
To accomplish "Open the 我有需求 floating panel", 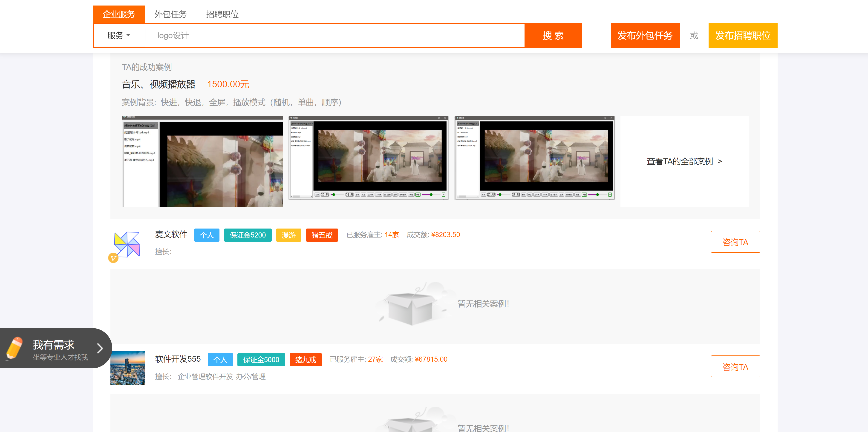I will click(56, 348).
